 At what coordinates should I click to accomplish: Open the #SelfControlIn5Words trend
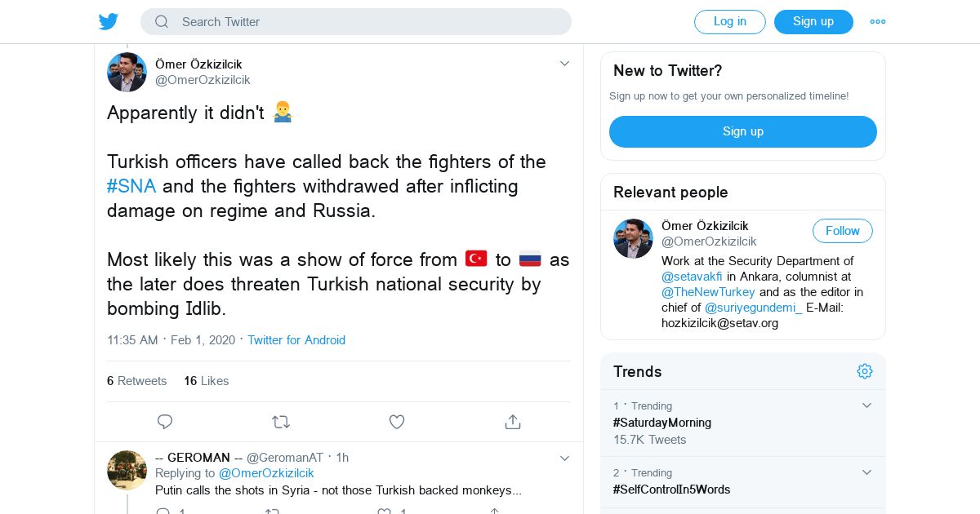point(671,490)
